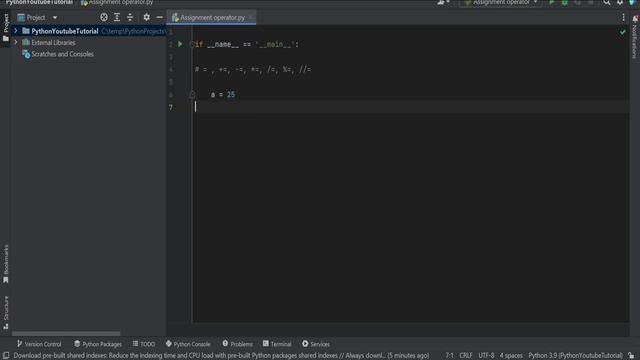Viewport: 640px width, 360px height.
Task: Open Python 3.9 interpreter selector
Action: (576, 356)
